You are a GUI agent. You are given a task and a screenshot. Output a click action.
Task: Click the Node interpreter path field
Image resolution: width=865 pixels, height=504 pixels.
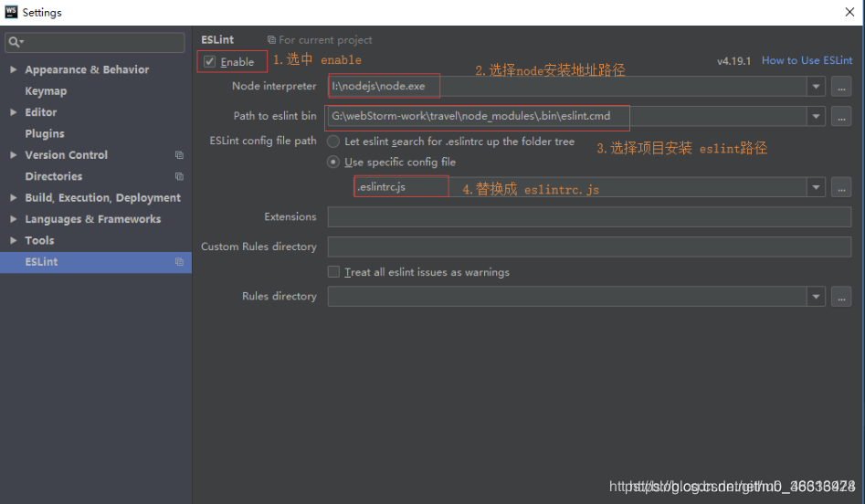click(x=567, y=87)
